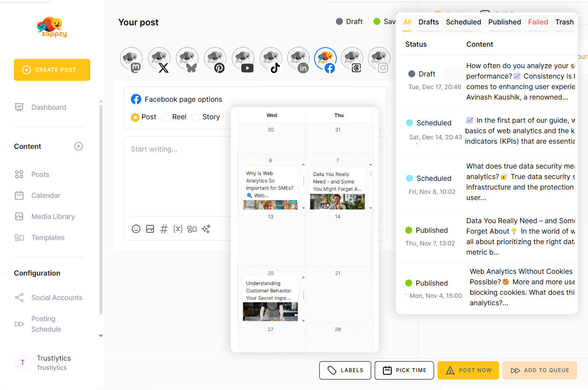Click the Status column header
This screenshot has height=390, width=588.
click(416, 45)
